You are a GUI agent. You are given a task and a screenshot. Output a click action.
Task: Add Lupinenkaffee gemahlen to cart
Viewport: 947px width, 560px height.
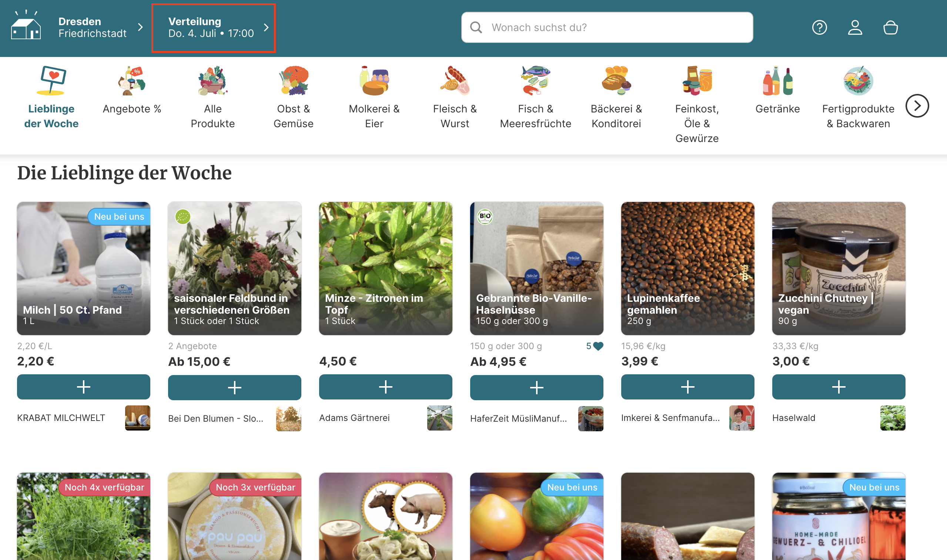(687, 387)
